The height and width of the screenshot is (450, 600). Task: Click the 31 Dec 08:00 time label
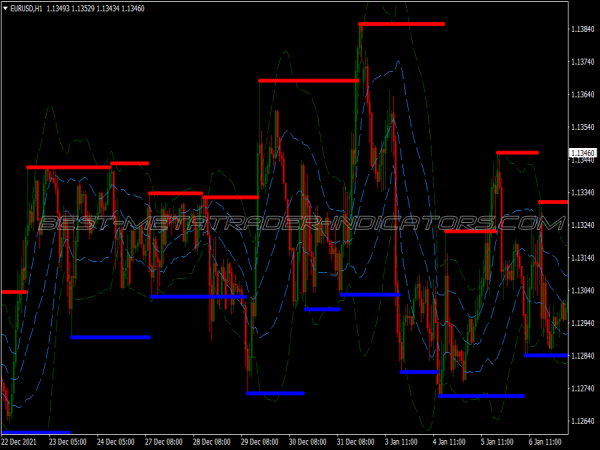(x=356, y=442)
